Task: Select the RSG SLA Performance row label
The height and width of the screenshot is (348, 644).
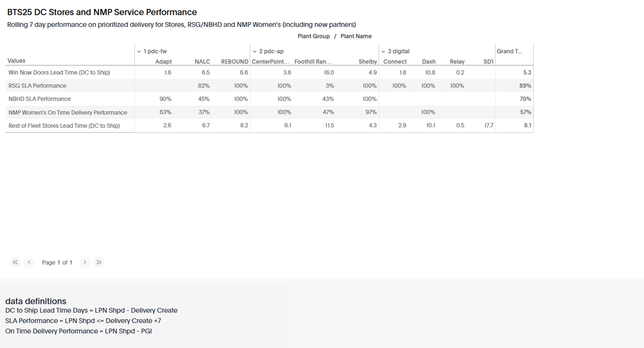Action: click(x=37, y=85)
